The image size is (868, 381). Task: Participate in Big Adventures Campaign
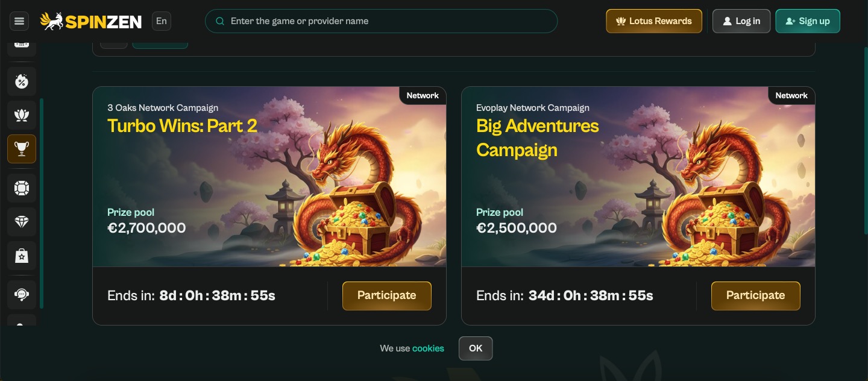(x=756, y=295)
